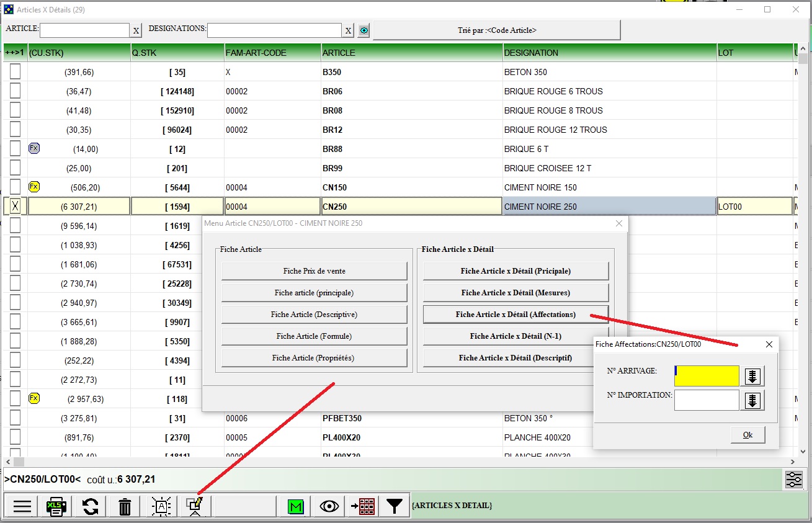This screenshot has width=812, height=523.
Task: Close the Menu Article CN250/LOT00 dialog
Action: [x=618, y=223]
